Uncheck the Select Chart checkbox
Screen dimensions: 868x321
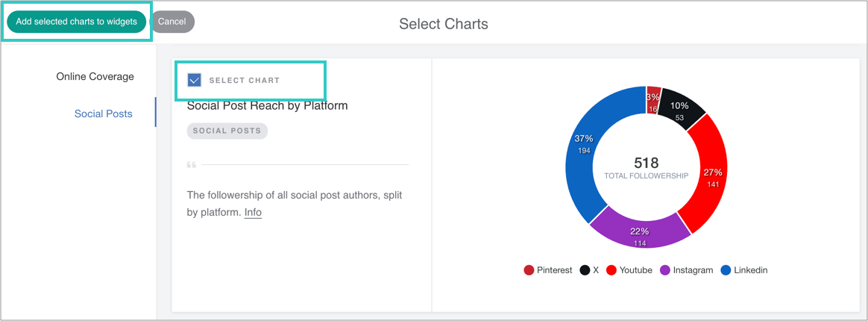[x=195, y=80]
